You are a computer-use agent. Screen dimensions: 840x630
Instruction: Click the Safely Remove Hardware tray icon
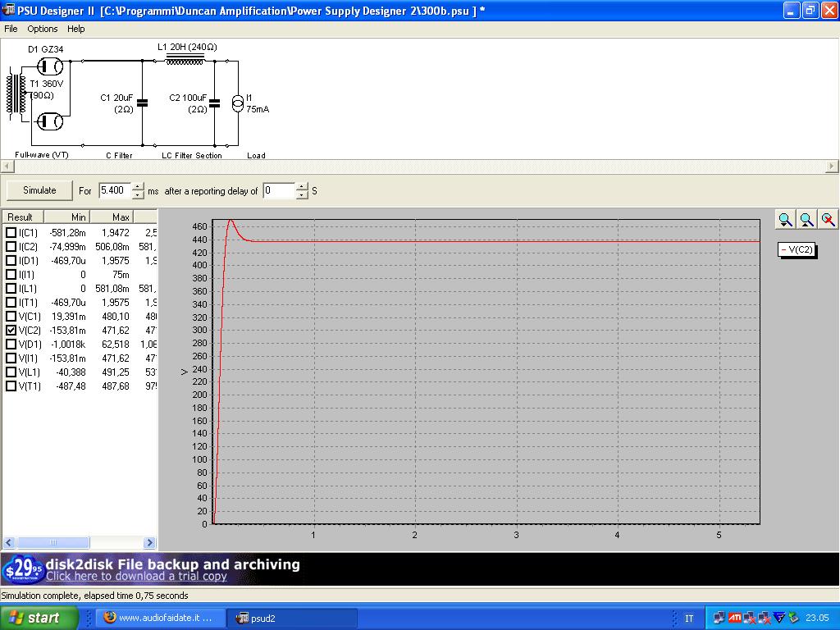[793, 619]
